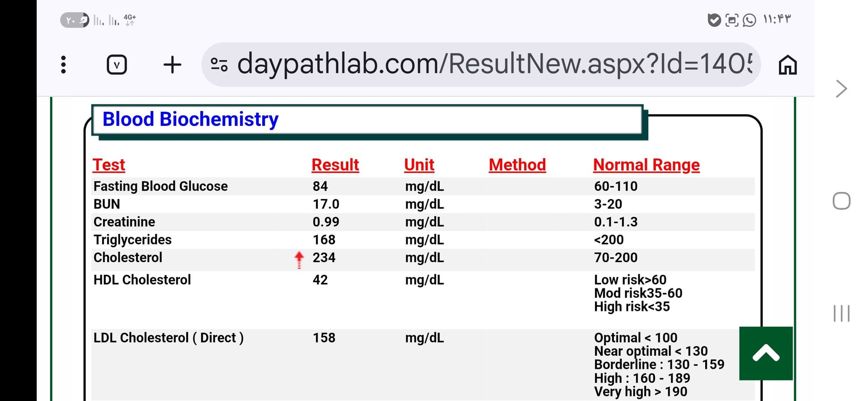Viewport: 868px width, 401px height.
Task: Tap the normal range 70-200
Action: tap(616, 258)
